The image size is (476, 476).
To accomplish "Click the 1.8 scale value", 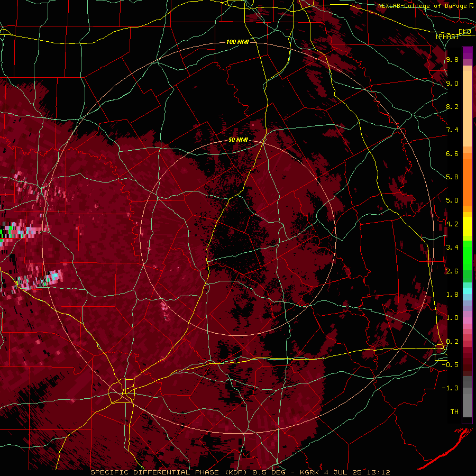I will point(452,295).
